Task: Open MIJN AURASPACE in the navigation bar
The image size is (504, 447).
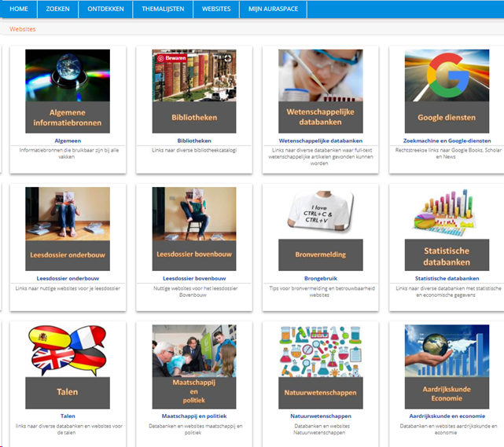Action: 273,9
